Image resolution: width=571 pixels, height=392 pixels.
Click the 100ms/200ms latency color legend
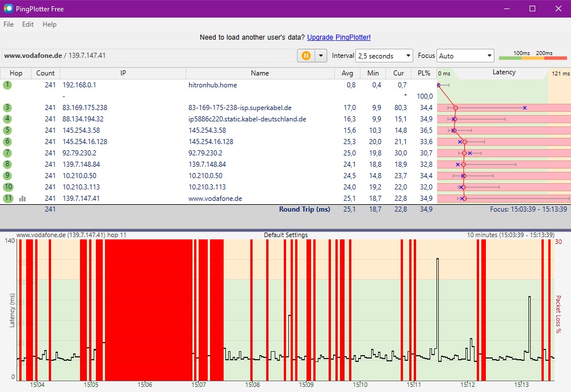pos(532,56)
